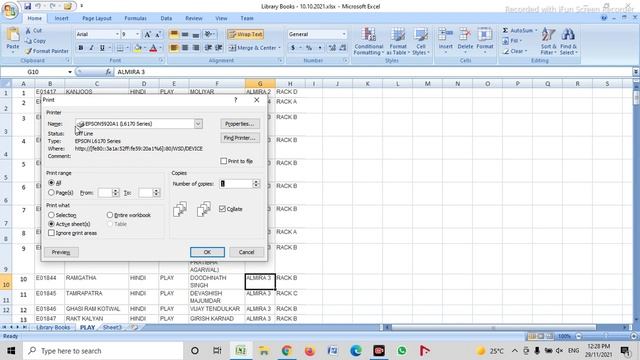This screenshot has height=360, width=640.
Task: Select the Page(s) print range radio button
Action: tap(51, 192)
